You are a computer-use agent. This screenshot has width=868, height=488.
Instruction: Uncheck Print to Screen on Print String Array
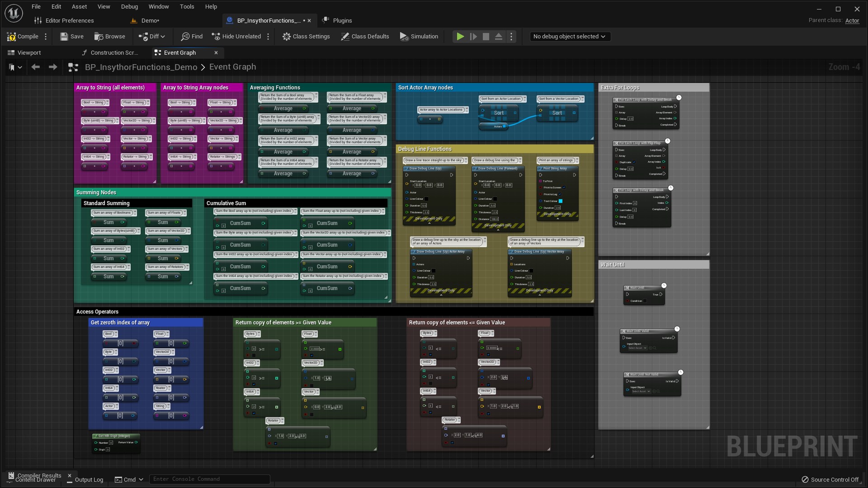click(564, 188)
